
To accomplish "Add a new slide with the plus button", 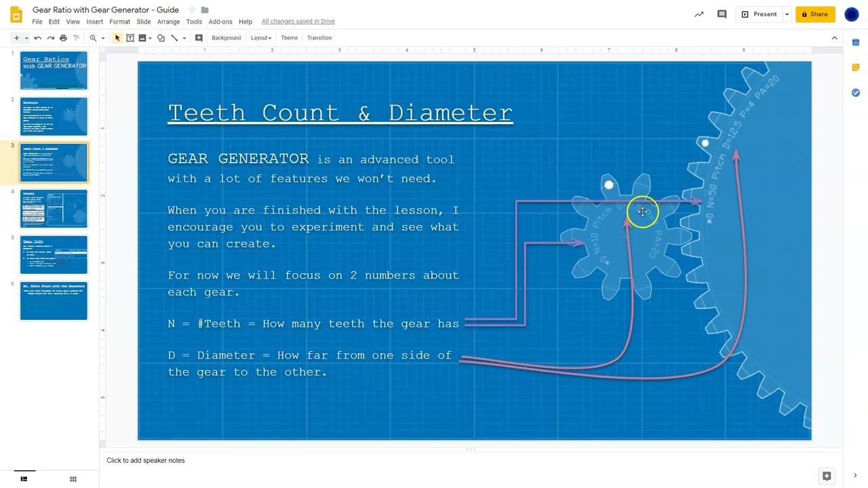I will click(16, 38).
